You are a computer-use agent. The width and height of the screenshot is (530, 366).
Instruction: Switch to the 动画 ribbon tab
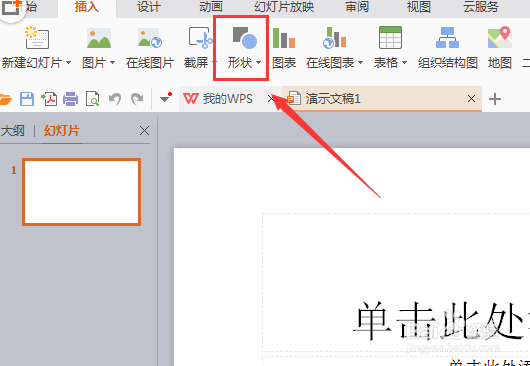(211, 7)
